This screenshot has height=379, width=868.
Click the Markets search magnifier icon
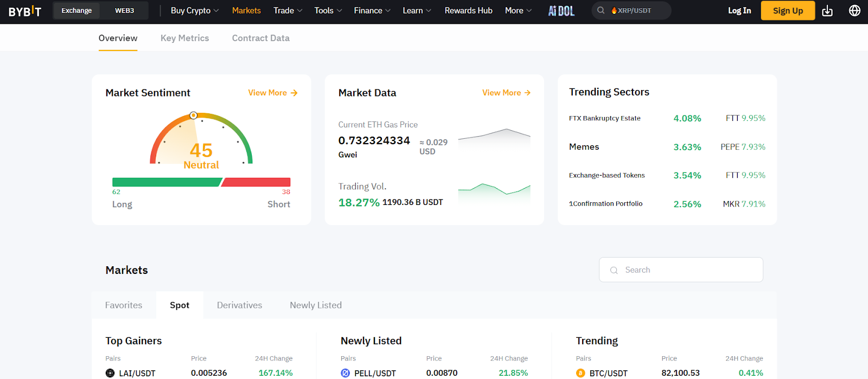tap(614, 270)
